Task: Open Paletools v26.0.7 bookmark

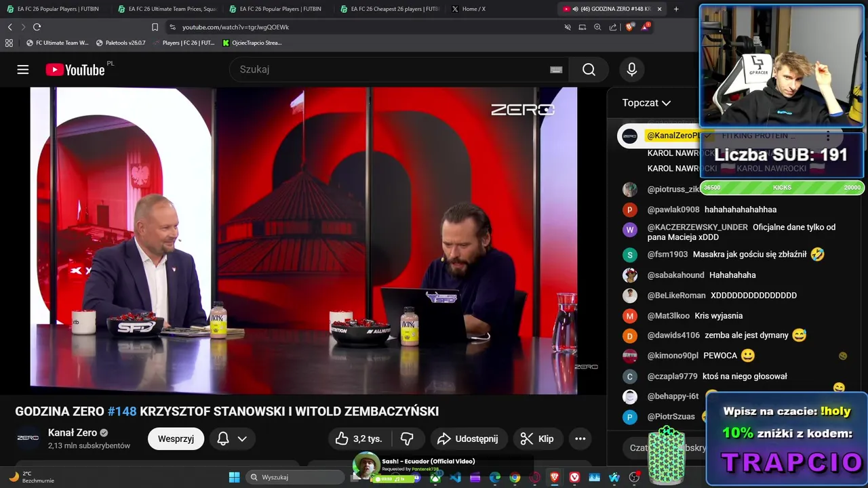Action: click(121, 43)
